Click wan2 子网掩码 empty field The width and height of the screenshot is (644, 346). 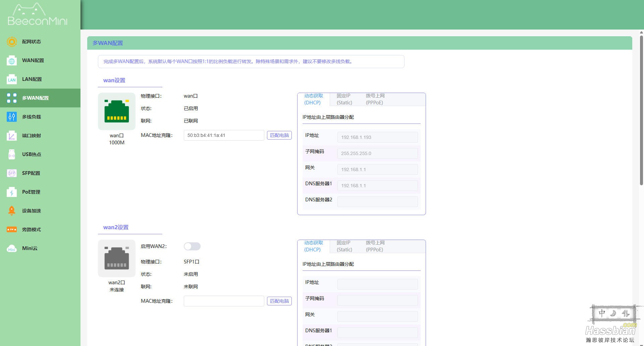378,300
